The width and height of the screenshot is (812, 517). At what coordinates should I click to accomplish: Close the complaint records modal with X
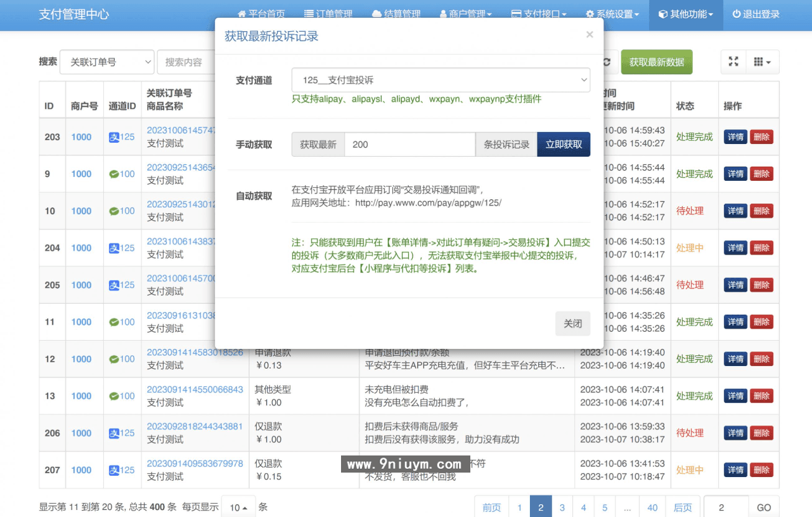590,35
